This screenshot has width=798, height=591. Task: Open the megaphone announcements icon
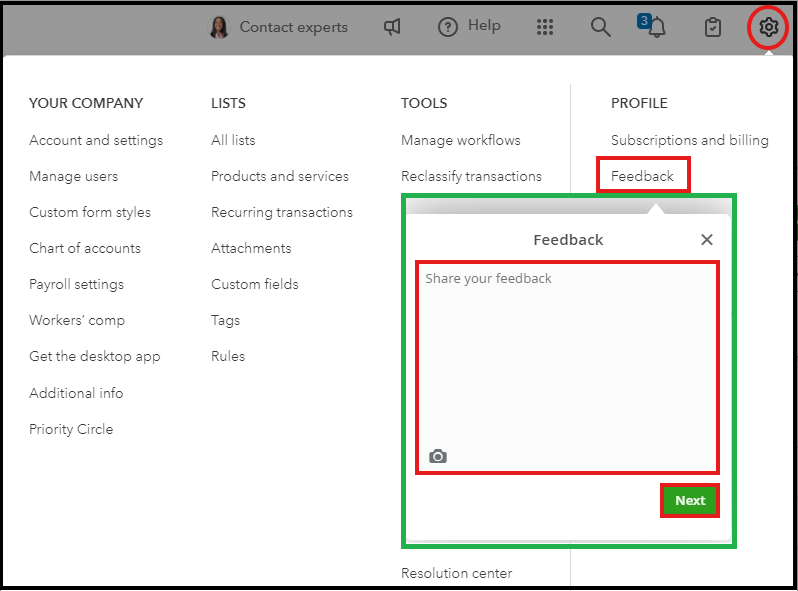[x=392, y=27]
